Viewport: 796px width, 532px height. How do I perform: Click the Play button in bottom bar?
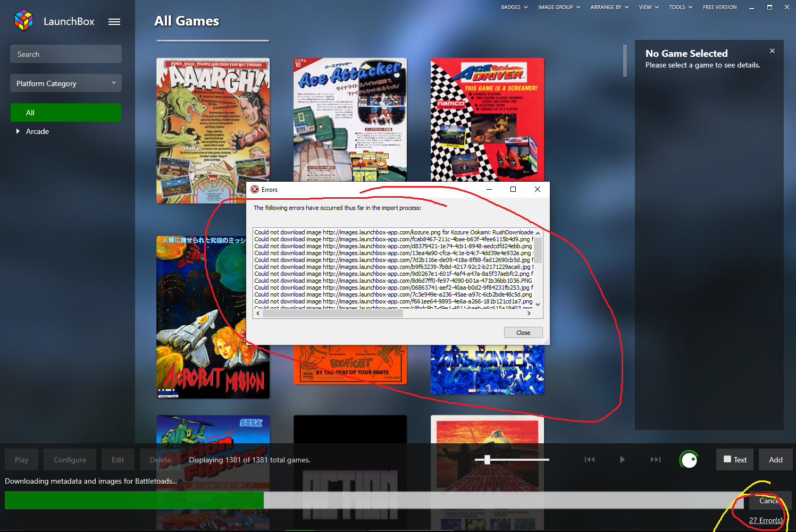pyautogui.click(x=22, y=460)
